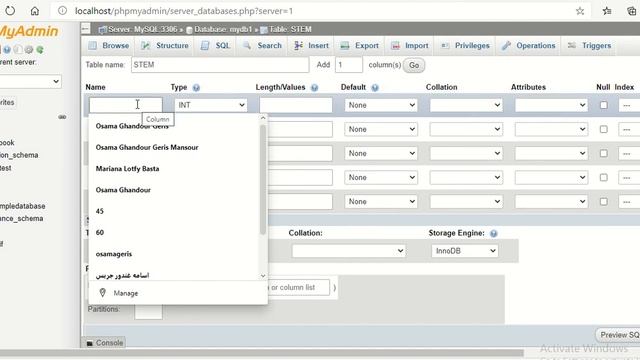The width and height of the screenshot is (640, 360).
Task: Open Default dropdown in second row
Action: [x=381, y=129]
